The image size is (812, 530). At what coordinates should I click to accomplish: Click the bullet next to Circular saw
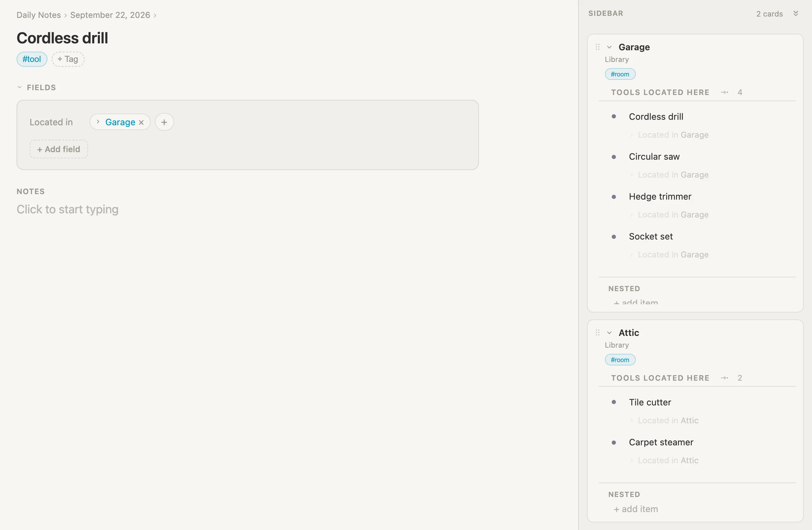pyautogui.click(x=614, y=157)
